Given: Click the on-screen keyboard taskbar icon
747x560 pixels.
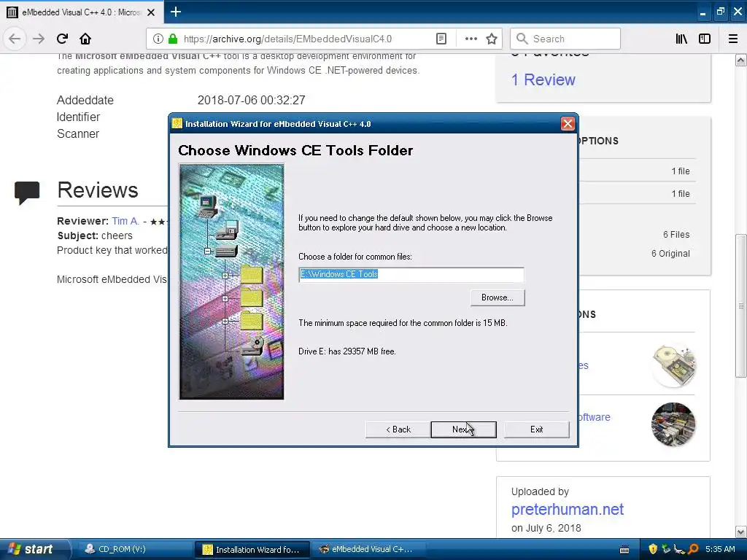Looking at the screenshot, I should click(x=624, y=550).
